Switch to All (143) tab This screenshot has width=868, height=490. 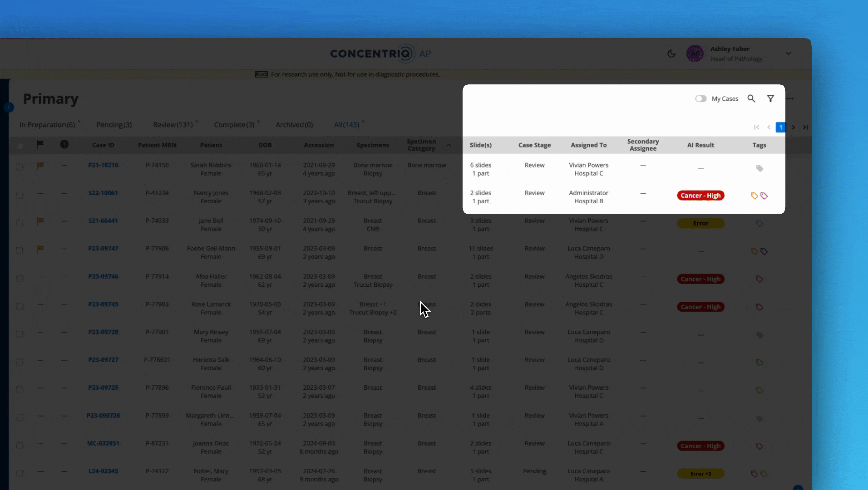(x=346, y=125)
